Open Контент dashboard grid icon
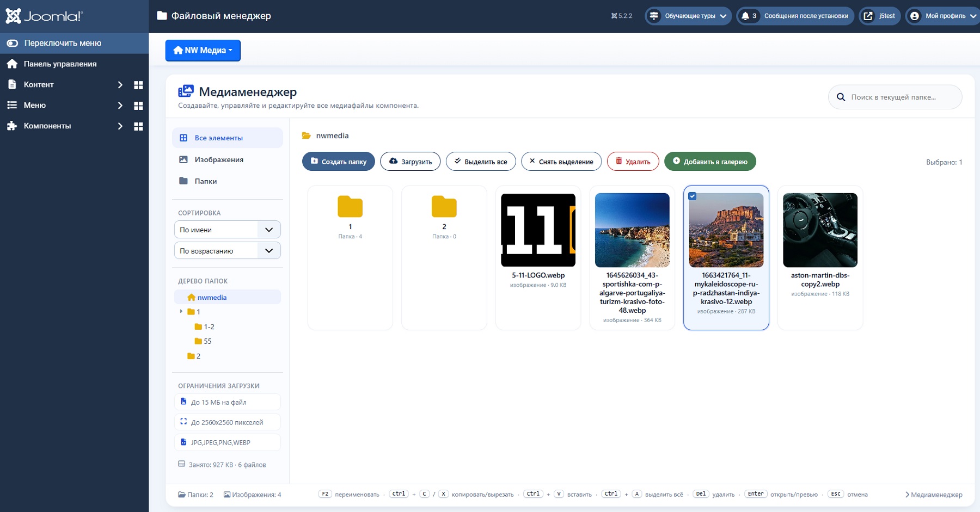This screenshot has height=512, width=980. click(x=138, y=85)
